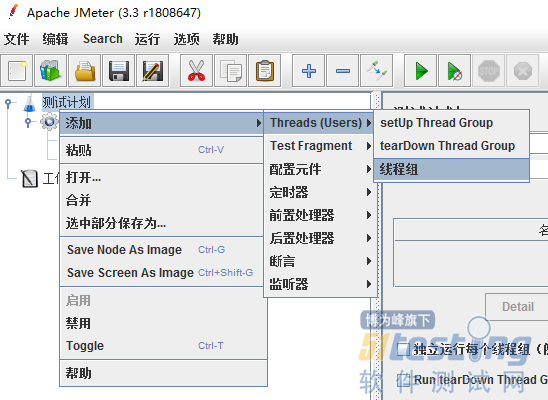
Task: Open the 帮助 menu in menu bar
Action: click(x=225, y=39)
